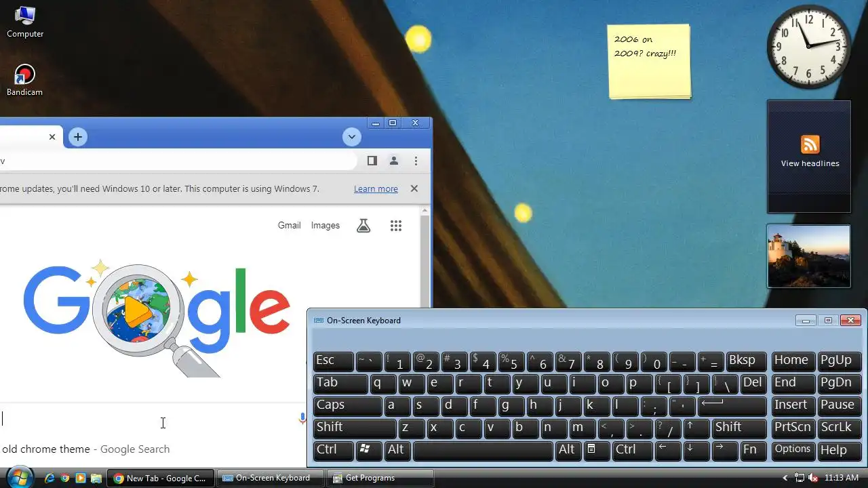Open Gmail link on Google page
Viewport: 868px width, 488px height.
pyautogui.click(x=289, y=226)
